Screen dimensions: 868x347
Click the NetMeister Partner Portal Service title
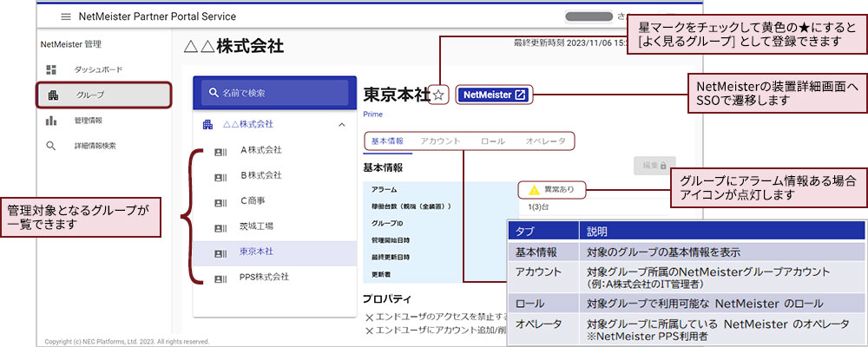157,16
